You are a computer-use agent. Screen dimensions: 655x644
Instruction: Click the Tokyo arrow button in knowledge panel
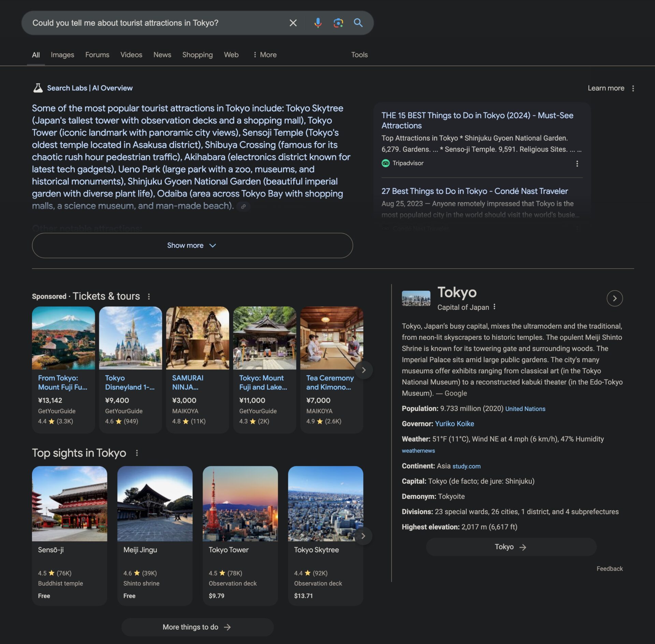[x=511, y=547]
